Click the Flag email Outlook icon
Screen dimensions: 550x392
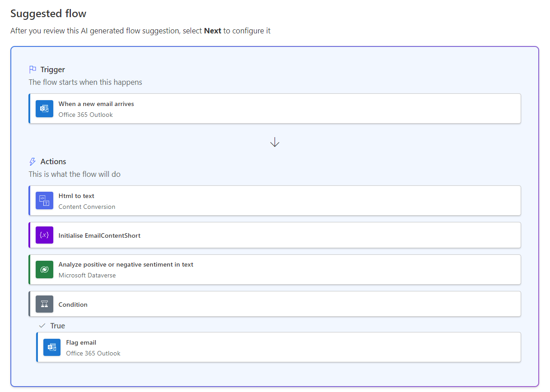tap(51, 347)
